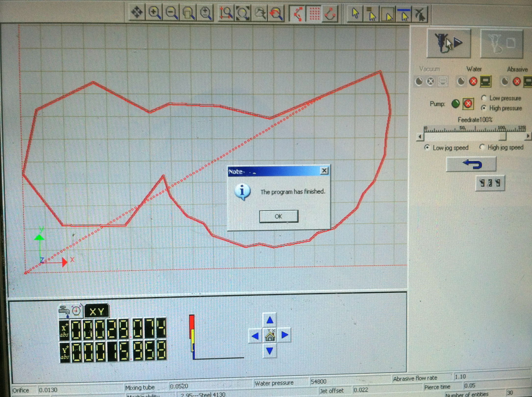532x397 pixels.
Task: Click the Zoom Previous red-arrow icon
Action: pyautogui.click(x=277, y=13)
